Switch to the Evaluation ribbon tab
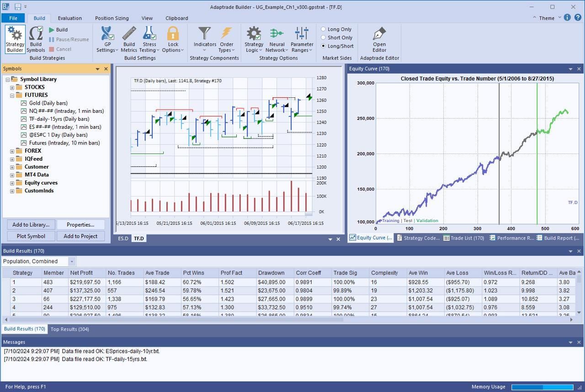 [x=70, y=18]
